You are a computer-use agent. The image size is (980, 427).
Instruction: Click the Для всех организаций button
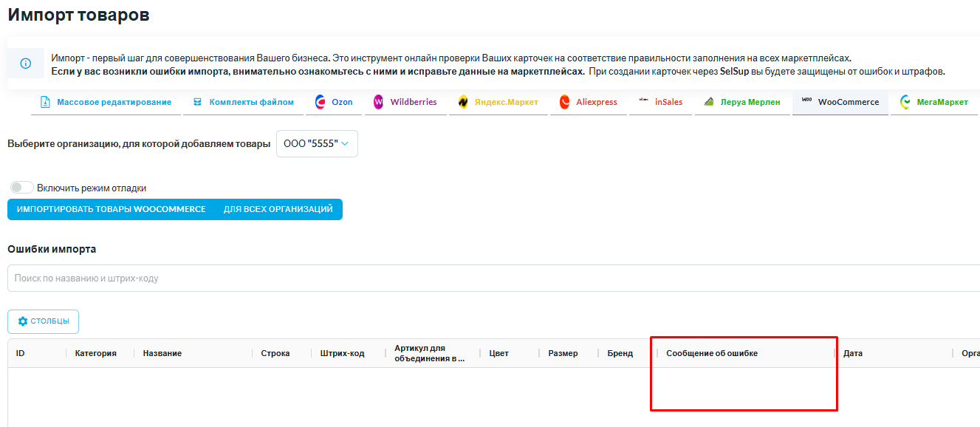[x=278, y=209]
